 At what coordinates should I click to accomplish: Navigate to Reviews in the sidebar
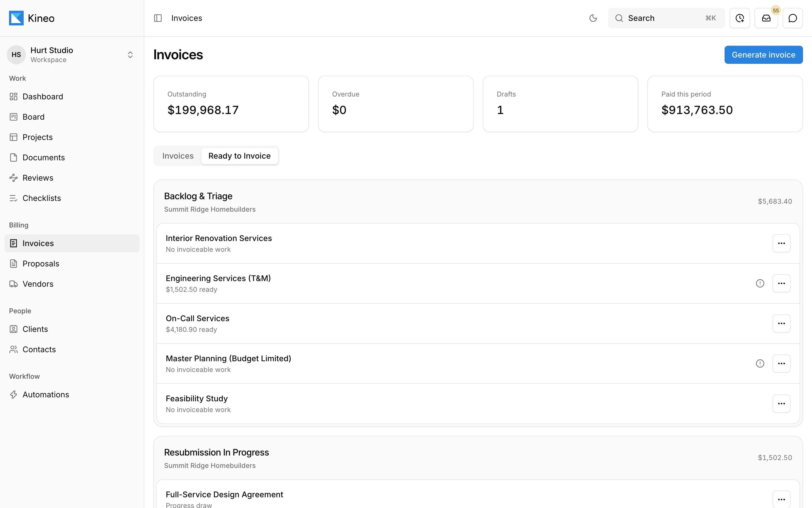tap(72, 178)
